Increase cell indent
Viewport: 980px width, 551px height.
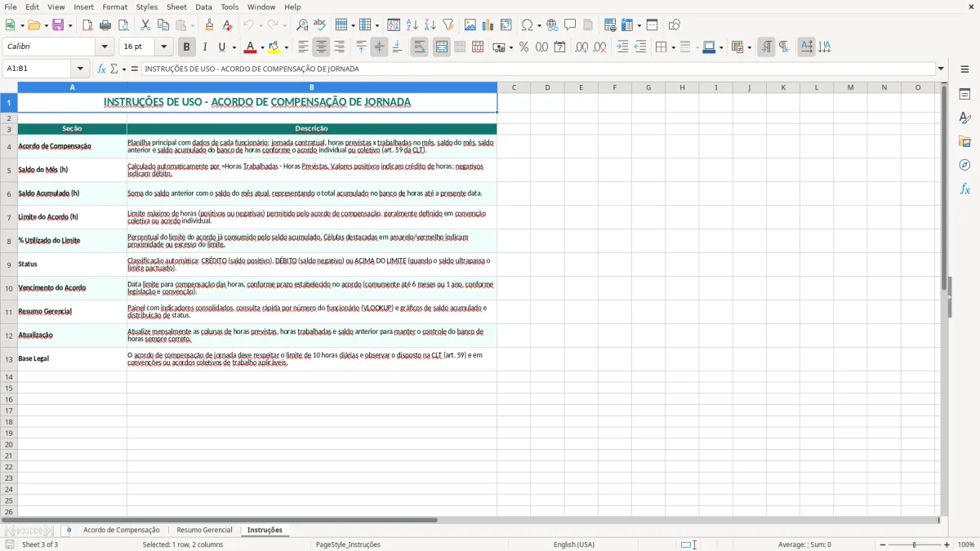pyautogui.click(x=622, y=47)
